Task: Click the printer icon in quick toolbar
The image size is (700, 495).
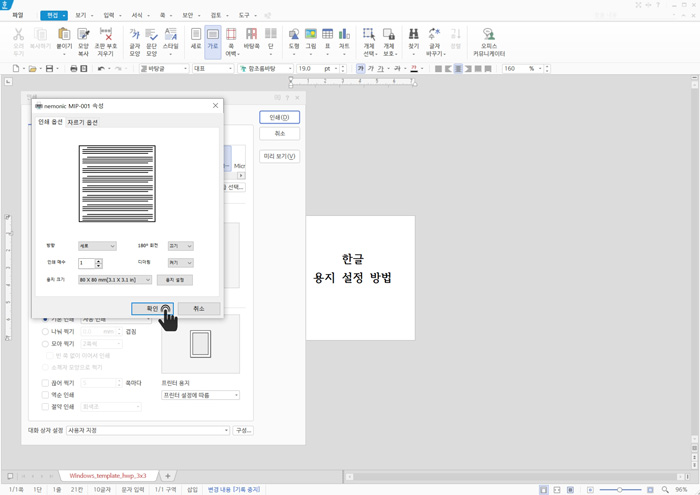Action: click(x=74, y=69)
